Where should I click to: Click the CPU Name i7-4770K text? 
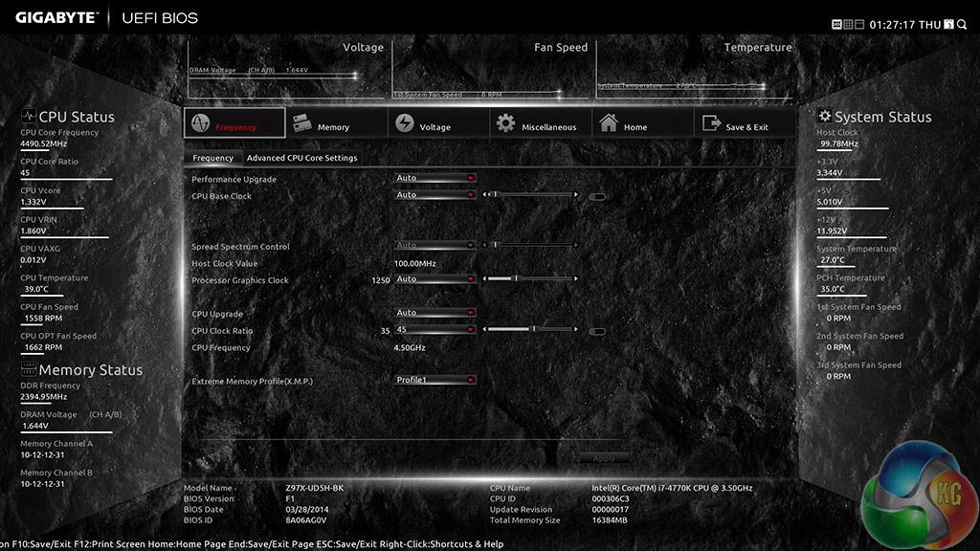click(x=672, y=488)
